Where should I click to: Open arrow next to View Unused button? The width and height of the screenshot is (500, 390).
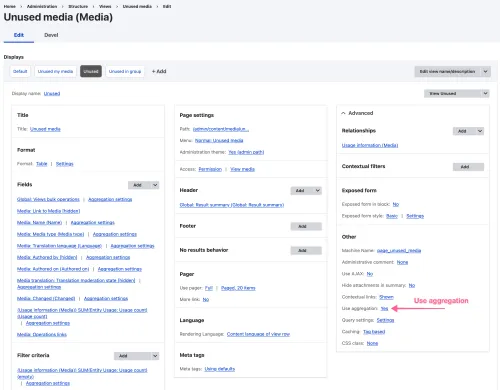485,94
